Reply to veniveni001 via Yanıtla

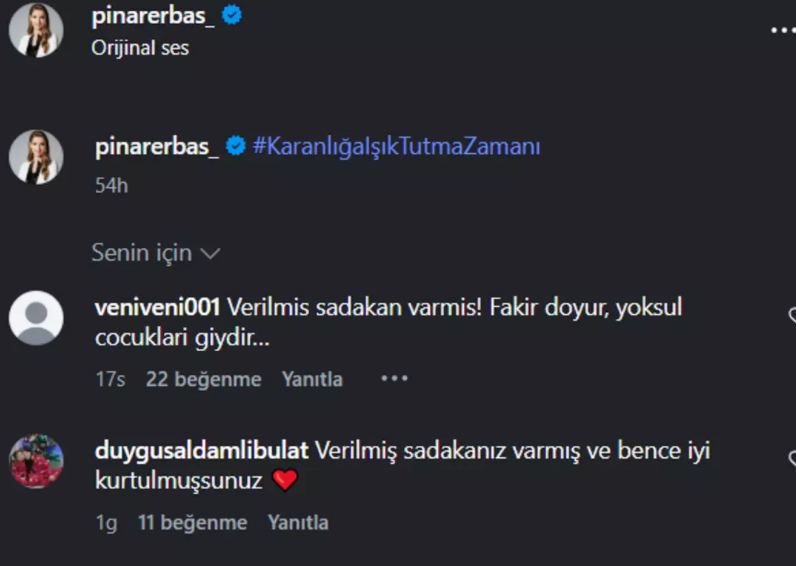pos(312,379)
